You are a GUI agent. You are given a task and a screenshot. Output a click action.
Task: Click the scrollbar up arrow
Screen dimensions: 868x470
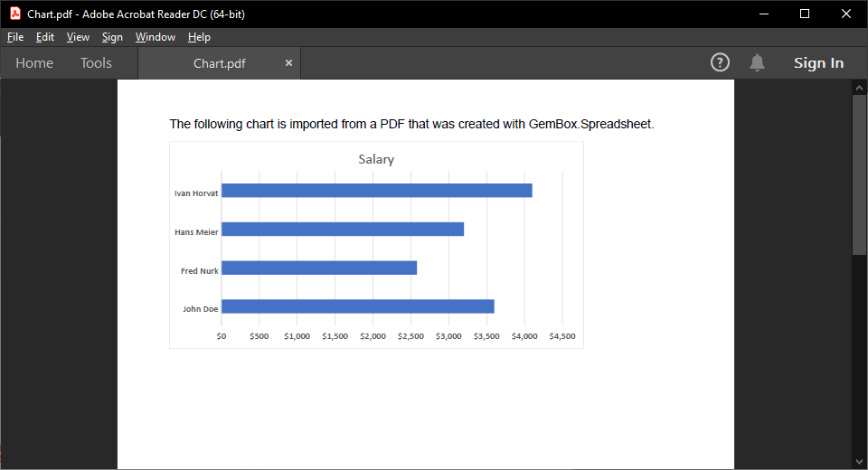(859, 88)
